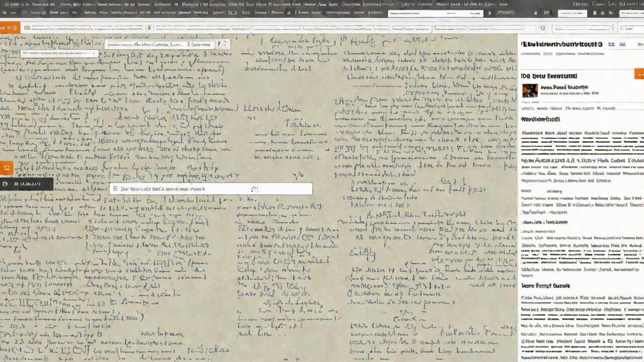Click the dark label badge on left side
Image resolution: width=644 pixels, height=362 pixels.
27,184
